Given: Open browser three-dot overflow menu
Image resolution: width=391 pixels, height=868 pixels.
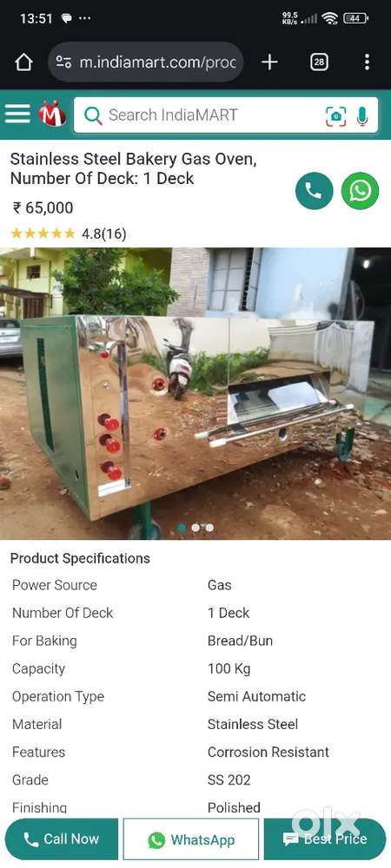Looking at the screenshot, I should [367, 62].
